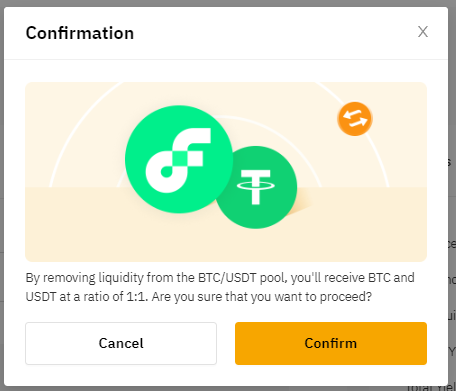Click the 'Are you sure' question text
456x391 pixels.
[x=262, y=296]
